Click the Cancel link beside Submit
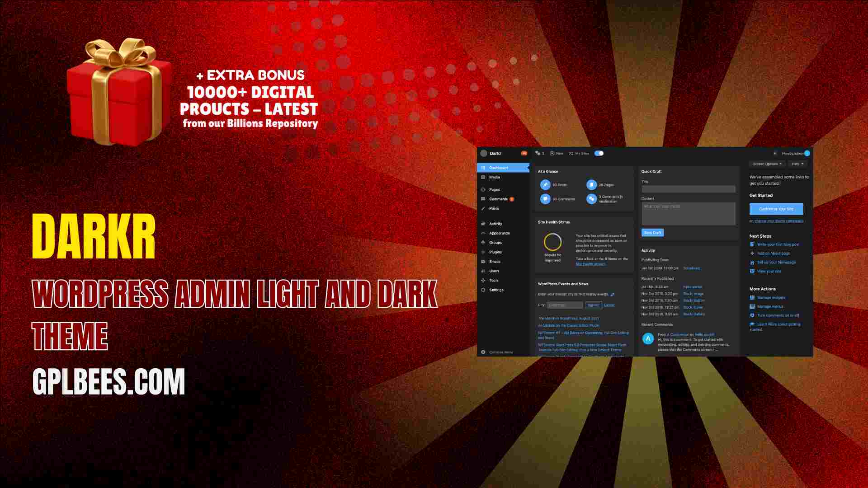 pos(609,305)
